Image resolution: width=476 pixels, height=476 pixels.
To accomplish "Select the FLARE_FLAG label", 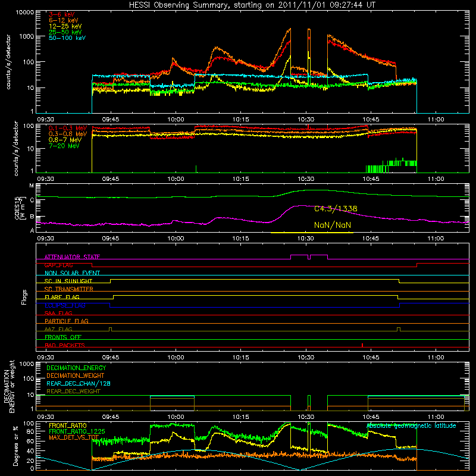I will (62, 297).
